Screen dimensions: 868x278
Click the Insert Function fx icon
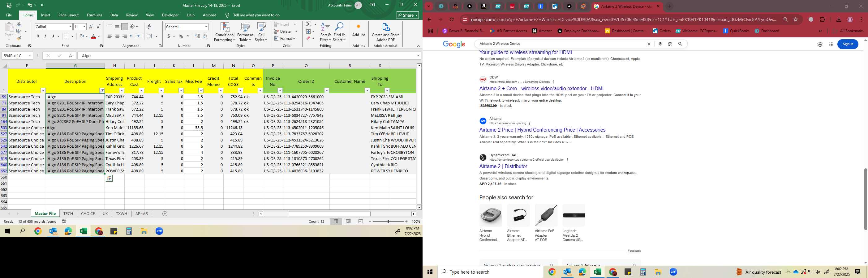71,56
